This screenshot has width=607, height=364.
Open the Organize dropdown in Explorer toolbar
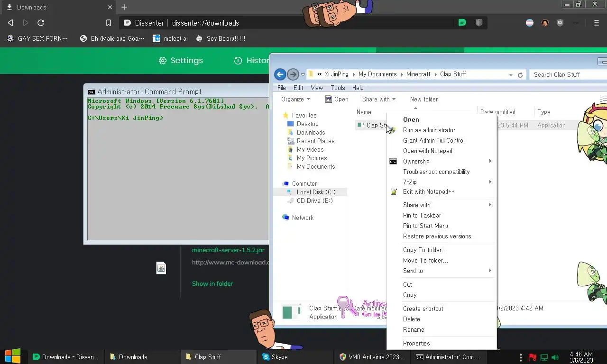click(295, 100)
